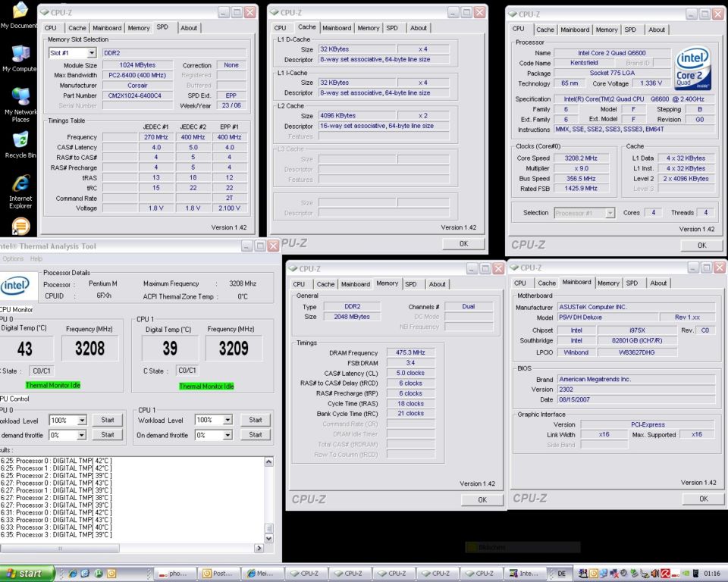Click Internet Explorer icon in Quick Launch bar
The image size is (728, 582).
click(x=73, y=573)
